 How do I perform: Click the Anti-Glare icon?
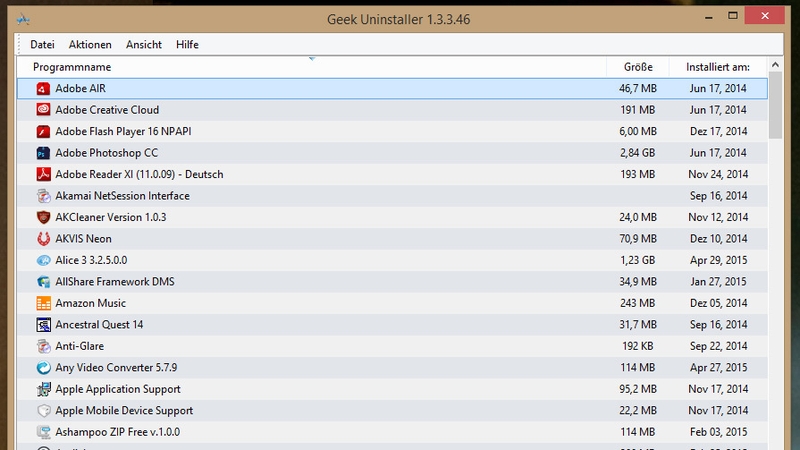click(x=43, y=346)
